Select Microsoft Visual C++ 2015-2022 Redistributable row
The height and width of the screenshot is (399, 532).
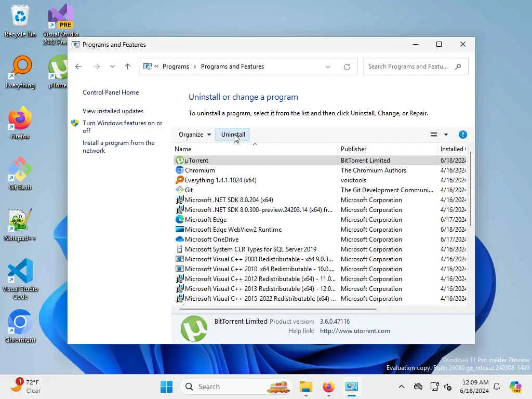pyautogui.click(x=320, y=298)
